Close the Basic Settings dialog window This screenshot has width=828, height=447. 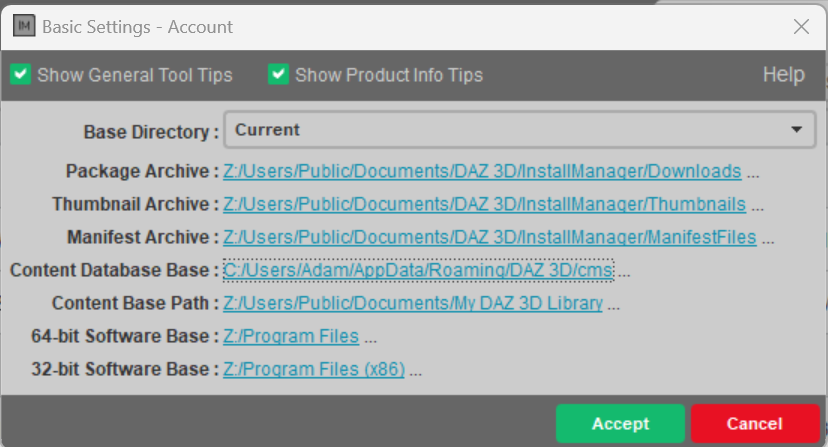click(801, 27)
